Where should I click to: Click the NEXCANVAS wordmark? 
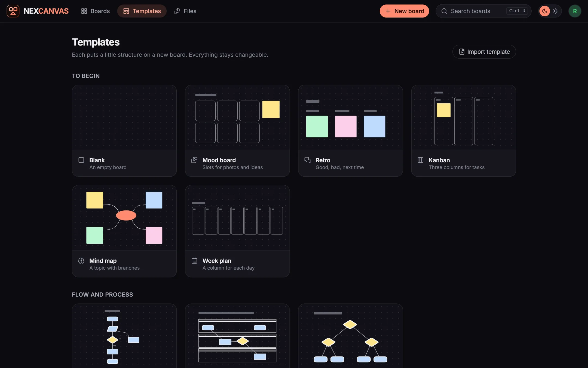pyautogui.click(x=46, y=11)
